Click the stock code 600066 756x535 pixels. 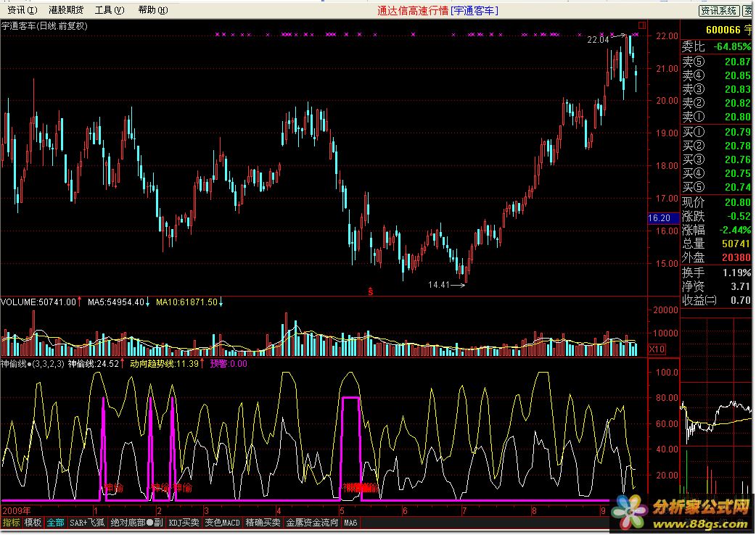tap(723, 30)
